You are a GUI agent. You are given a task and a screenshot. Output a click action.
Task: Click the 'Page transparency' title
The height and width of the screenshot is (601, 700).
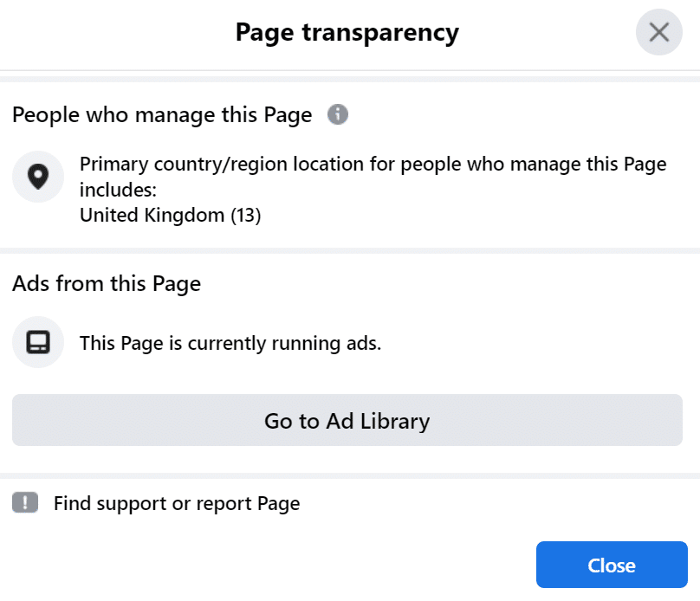click(347, 32)
